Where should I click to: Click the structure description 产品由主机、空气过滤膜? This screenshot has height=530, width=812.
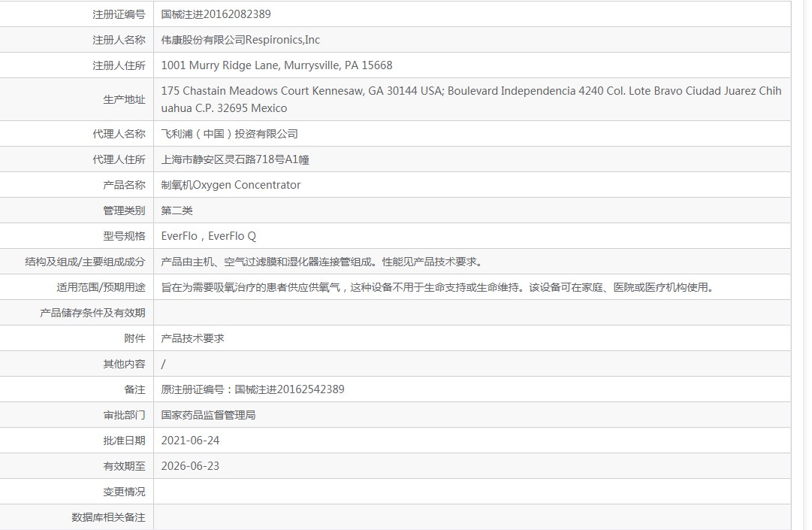(322, 262)
